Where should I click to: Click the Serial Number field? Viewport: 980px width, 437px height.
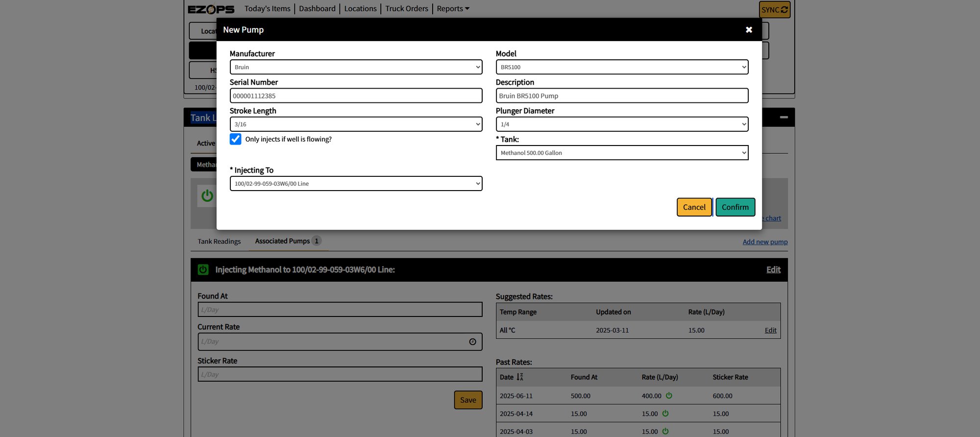(x=356, y=96)
